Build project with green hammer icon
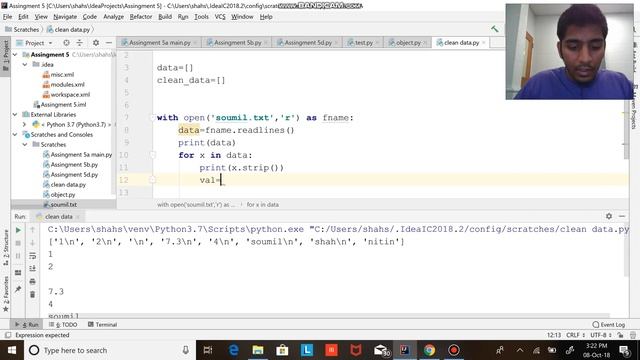The height and width of the screenshot is (360, 640). [495, 29]
